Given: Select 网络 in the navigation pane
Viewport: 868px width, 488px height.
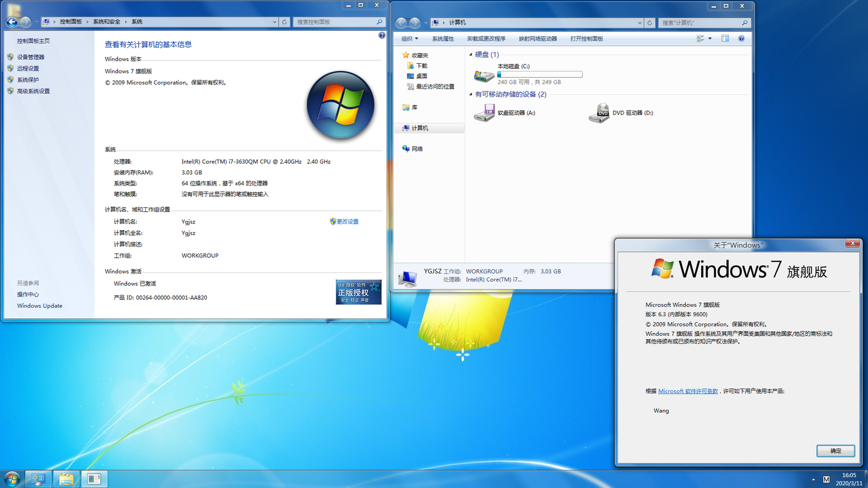Looking at the screenshot, I should click(417, 149).
